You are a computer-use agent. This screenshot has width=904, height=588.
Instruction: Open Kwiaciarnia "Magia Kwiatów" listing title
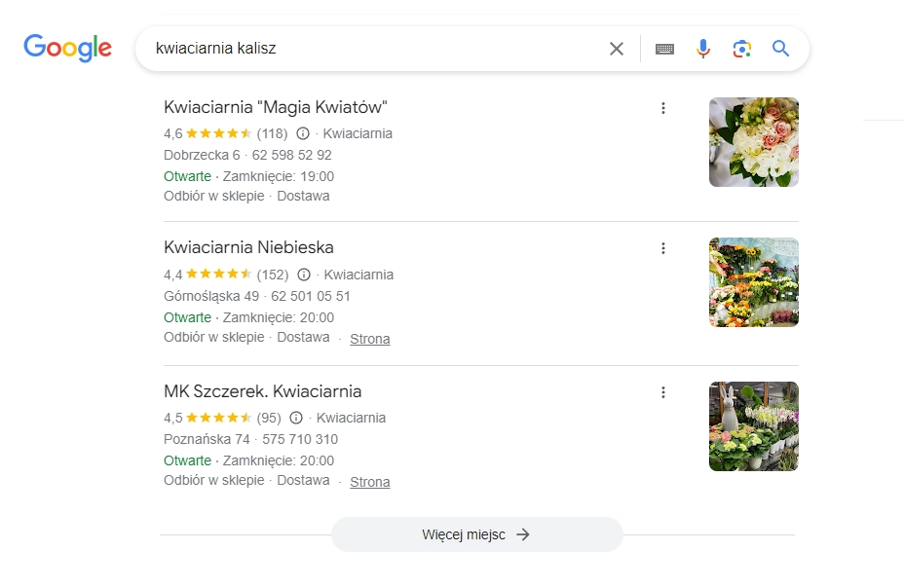[276, 107]
